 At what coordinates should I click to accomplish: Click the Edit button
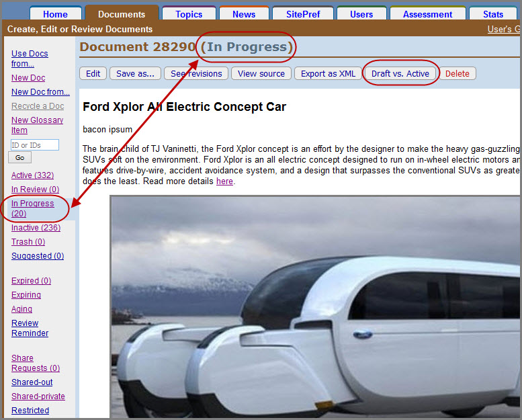[93, 74]
